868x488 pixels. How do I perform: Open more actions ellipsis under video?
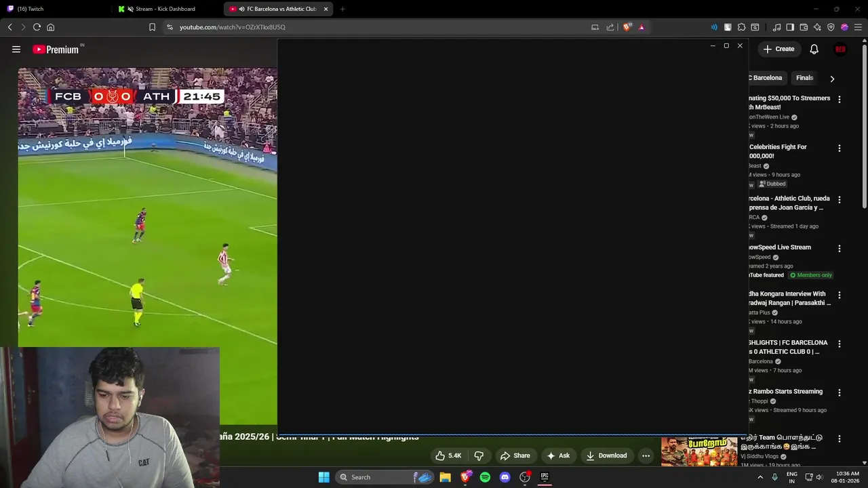coord(646,455)
